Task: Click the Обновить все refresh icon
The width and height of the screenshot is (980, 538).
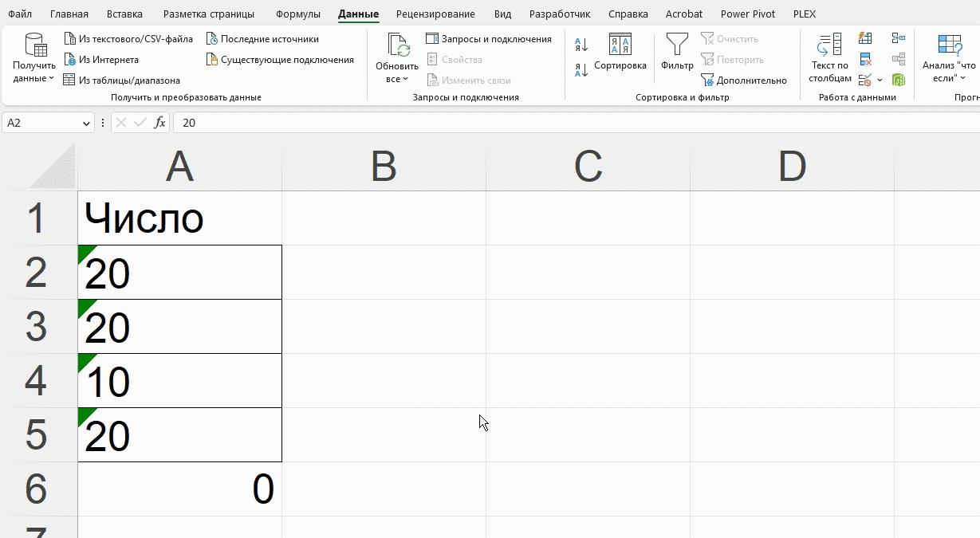Action: pyautogui.click(x=397, y=45)
